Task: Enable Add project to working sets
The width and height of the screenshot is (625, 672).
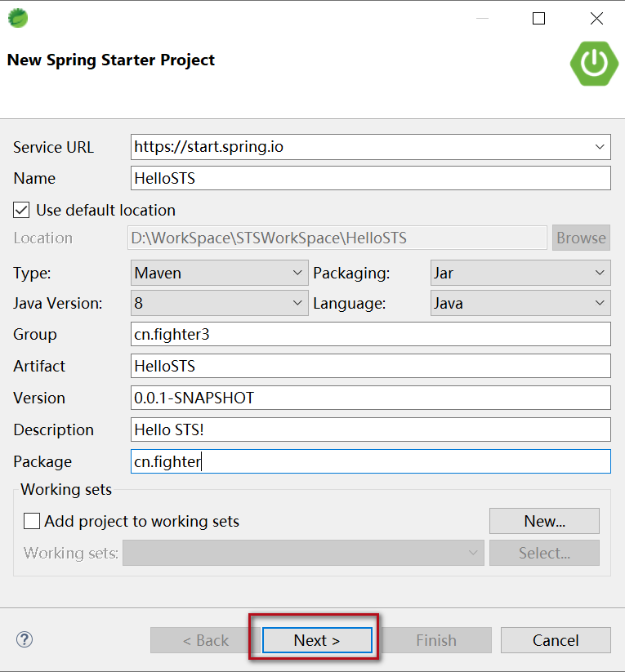Action: point(32,521)
